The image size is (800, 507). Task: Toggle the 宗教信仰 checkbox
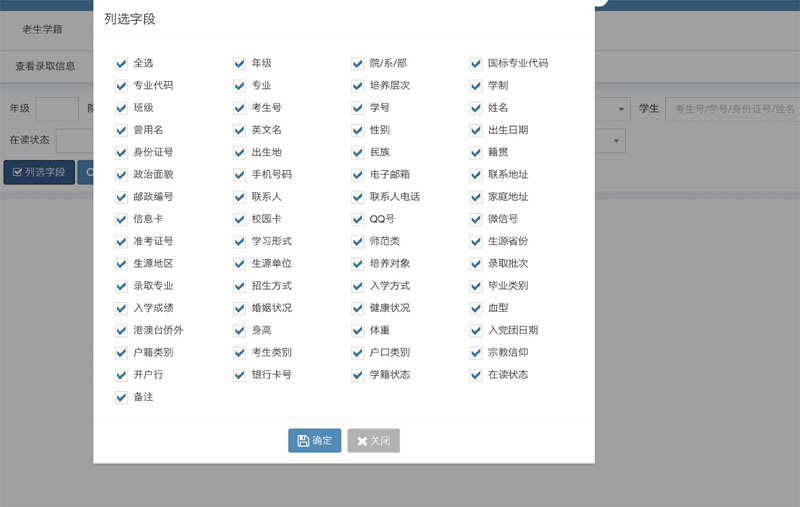476,353
